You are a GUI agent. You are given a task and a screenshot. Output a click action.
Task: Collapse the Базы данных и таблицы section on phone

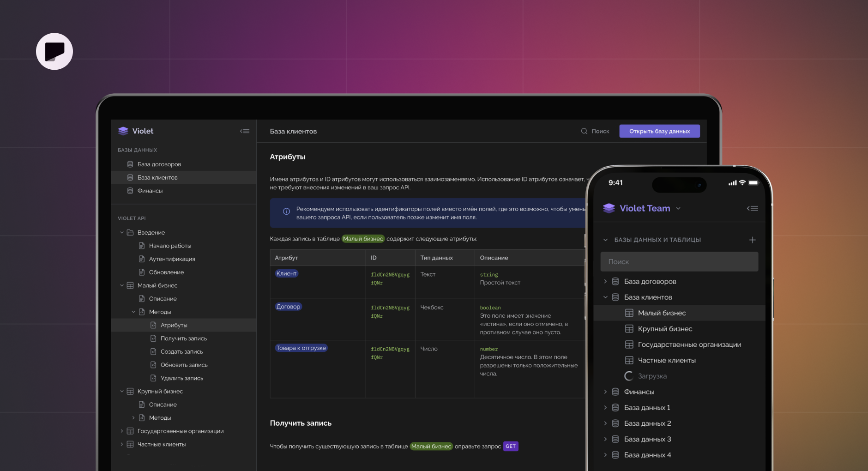coord(605,240)
